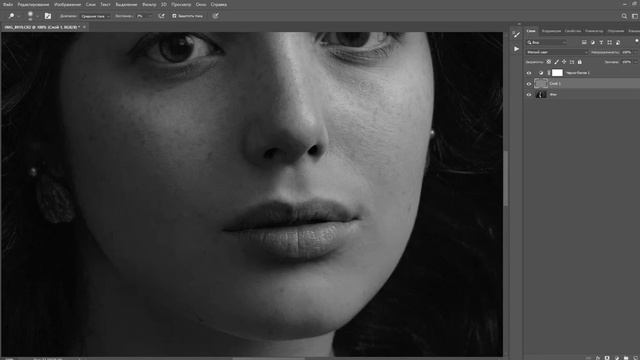
Task: Select the white layer mask thumbnail
Action: 557,73
